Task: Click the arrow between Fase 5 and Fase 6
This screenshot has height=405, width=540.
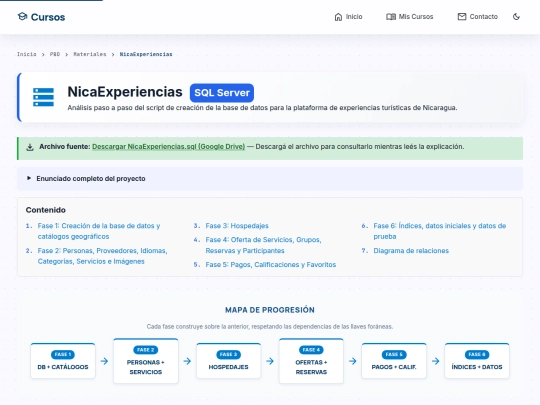Action: (436, 361)
